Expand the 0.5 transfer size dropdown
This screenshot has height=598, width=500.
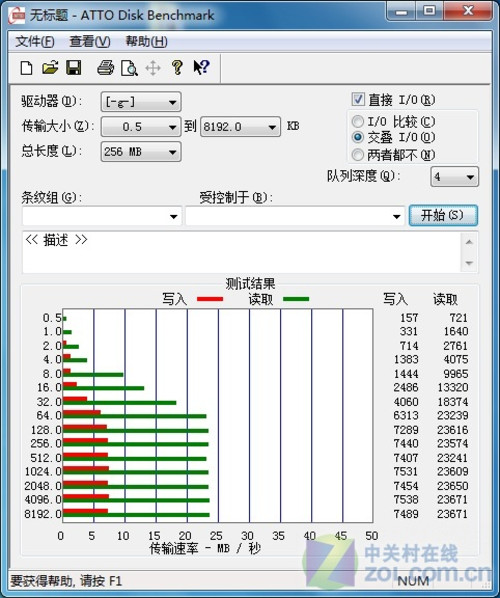[141, 127]
